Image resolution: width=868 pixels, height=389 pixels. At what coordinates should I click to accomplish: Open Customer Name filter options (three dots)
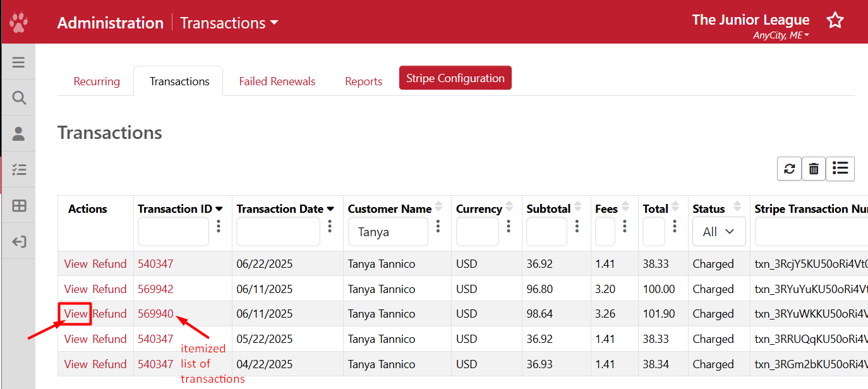coord(438,226)
